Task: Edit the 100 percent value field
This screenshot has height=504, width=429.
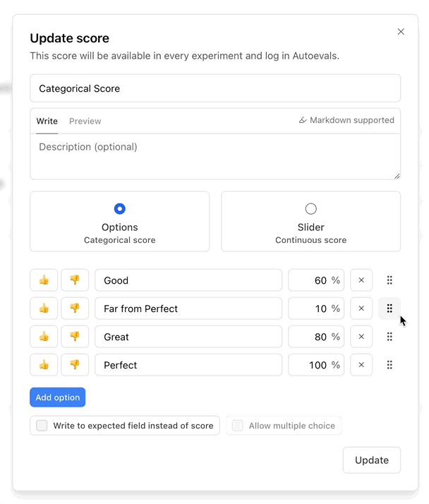Action: pos(312,365)
